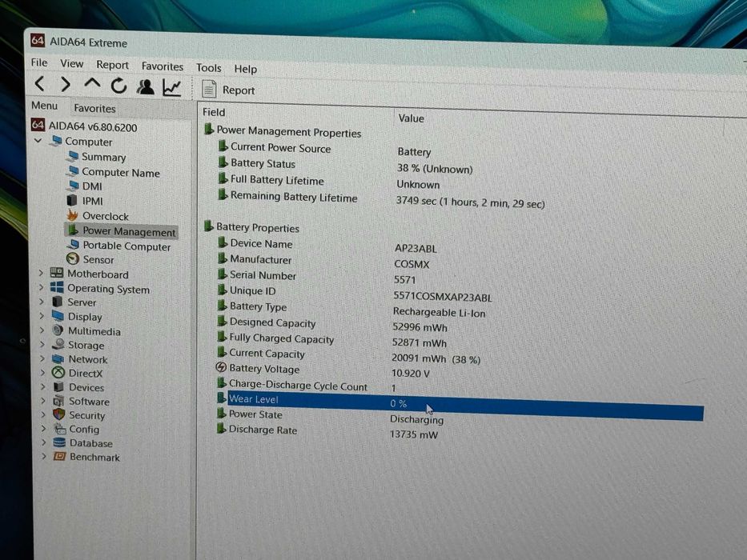Expand the Software node
Image resolution: width=747 pixels, height=560 pixels.
(x=43, y=401)
